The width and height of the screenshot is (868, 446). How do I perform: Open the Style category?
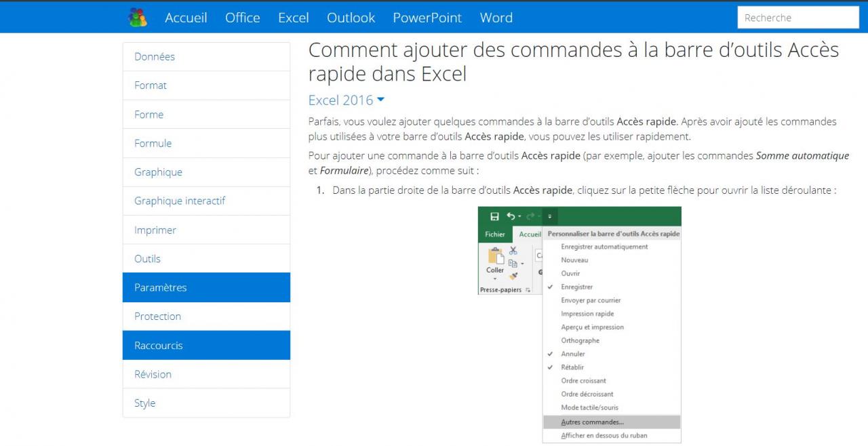point(206,403)
